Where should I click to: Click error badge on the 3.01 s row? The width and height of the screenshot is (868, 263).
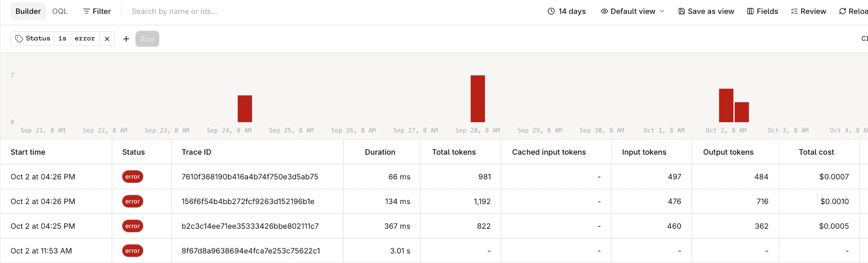tap(132, 251)
